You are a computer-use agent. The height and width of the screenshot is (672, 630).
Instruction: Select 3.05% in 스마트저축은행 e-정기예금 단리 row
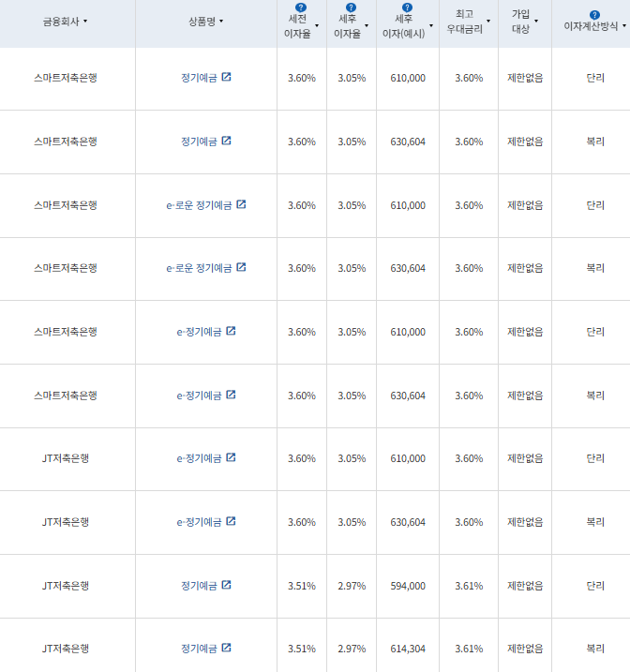click(352, 332)
